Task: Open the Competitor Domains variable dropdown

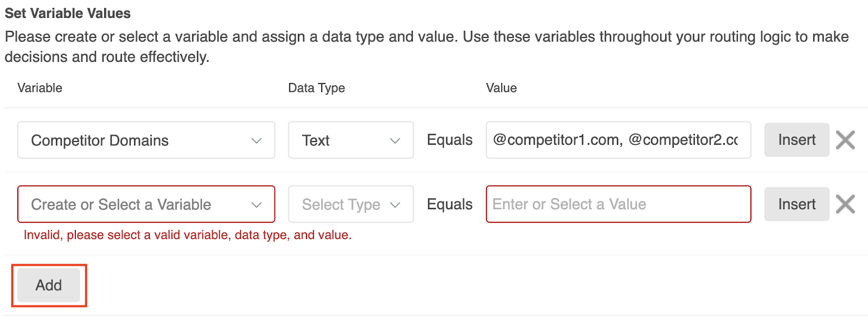Action: [x=145, y=140]
